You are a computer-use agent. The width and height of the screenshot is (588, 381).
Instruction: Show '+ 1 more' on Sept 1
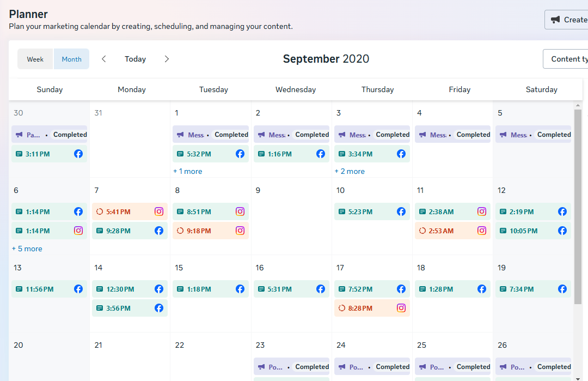pos(188,171)
